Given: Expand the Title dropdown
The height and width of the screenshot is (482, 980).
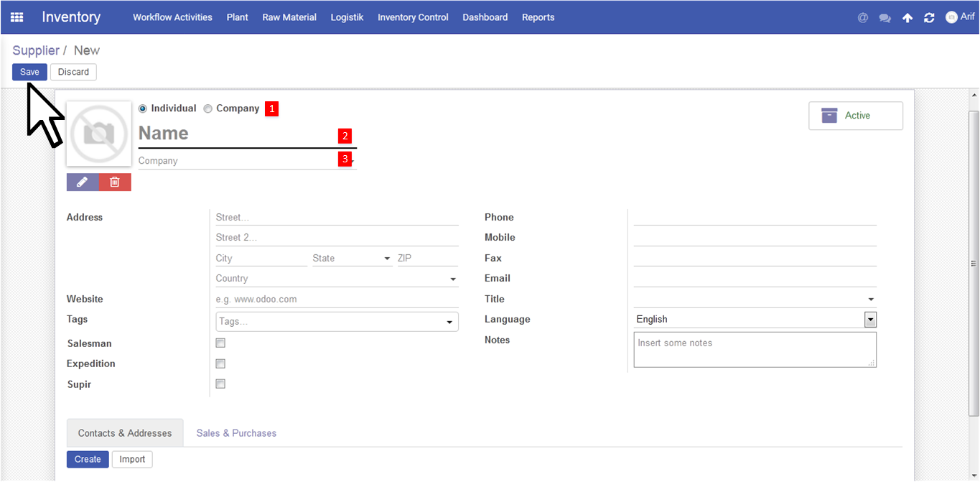Looking at the screenshot, I should click(871, 300).
